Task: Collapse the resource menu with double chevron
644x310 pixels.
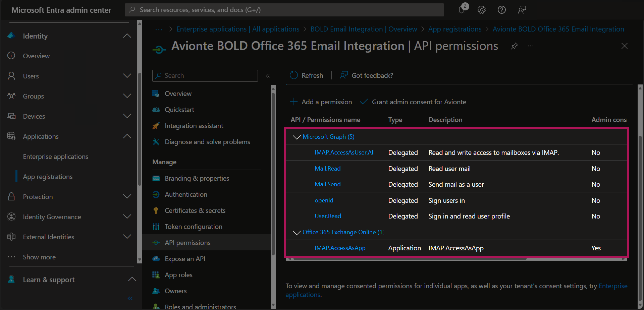Action: click(x=268, y=76)
